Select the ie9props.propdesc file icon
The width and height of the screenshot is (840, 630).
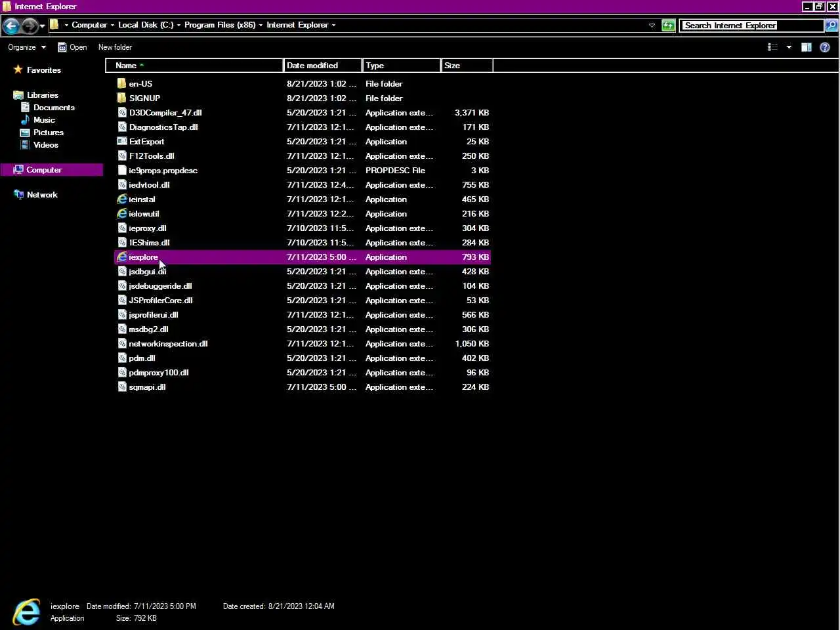point(122,170)
